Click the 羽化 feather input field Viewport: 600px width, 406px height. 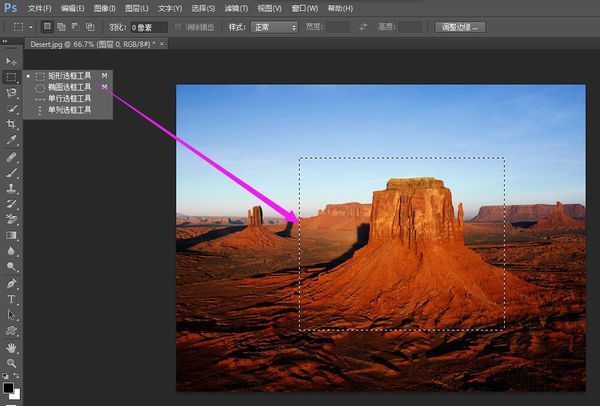(x=149, y=27)
